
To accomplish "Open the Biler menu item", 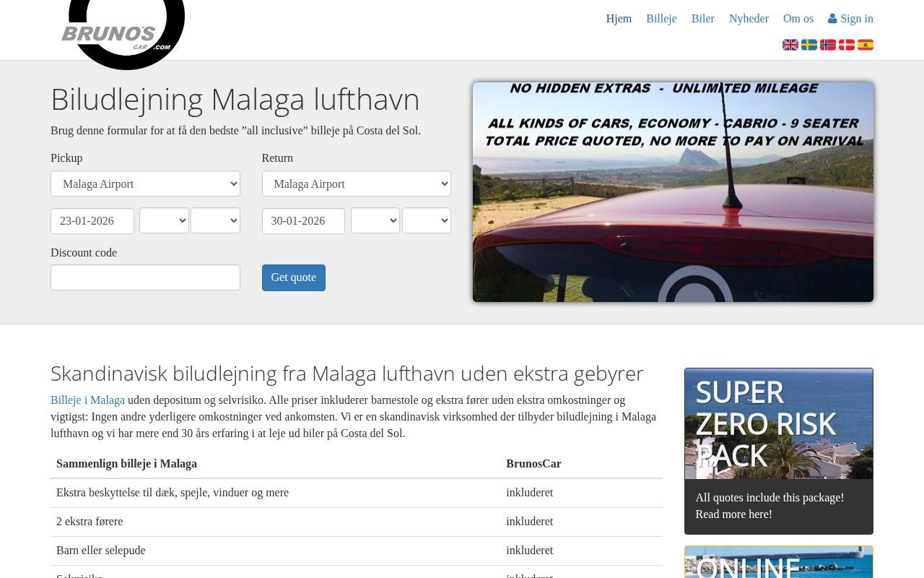I will coord(703,19).
